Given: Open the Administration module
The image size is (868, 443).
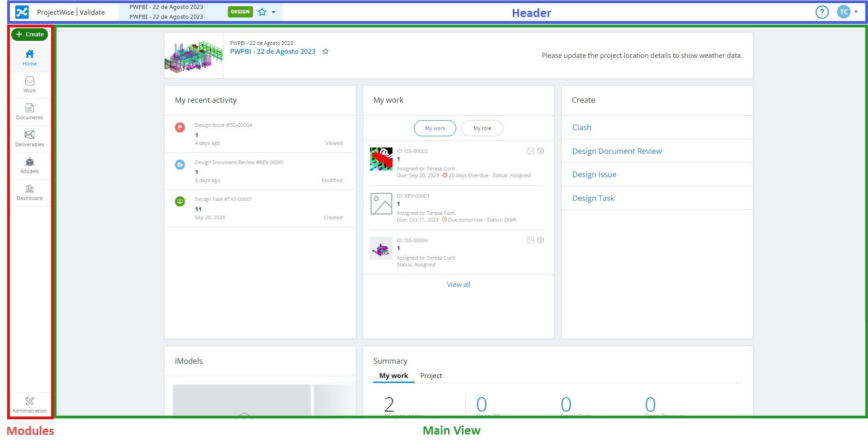Looking at the screenshot, I should pos(30,404).
